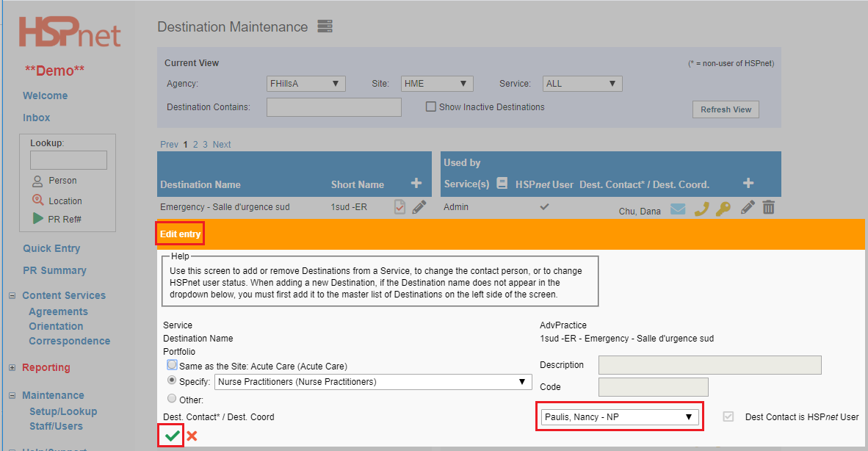The width and height of the screenshot is (868, 451).
Task: Open checklist icon for Emergency destination row
Action: [x=399, y=207]
